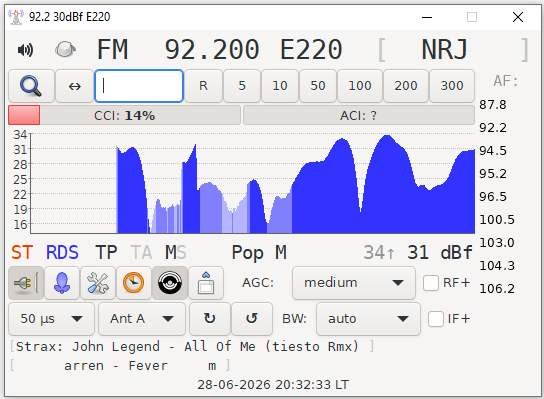Click the E220 PI code
Image resolution: width=544 pixels, height=399 pixels.
(311, 50)
